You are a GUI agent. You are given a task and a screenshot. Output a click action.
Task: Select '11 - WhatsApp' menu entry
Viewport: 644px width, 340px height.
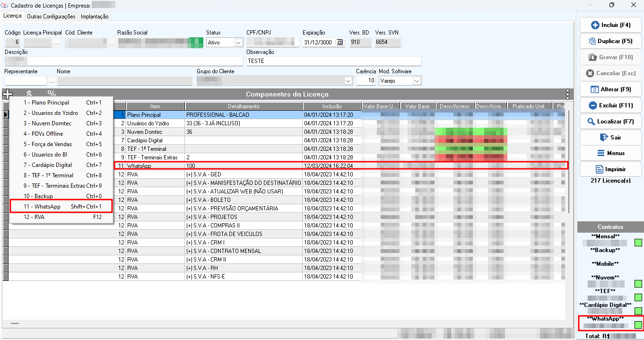[61, 207]
